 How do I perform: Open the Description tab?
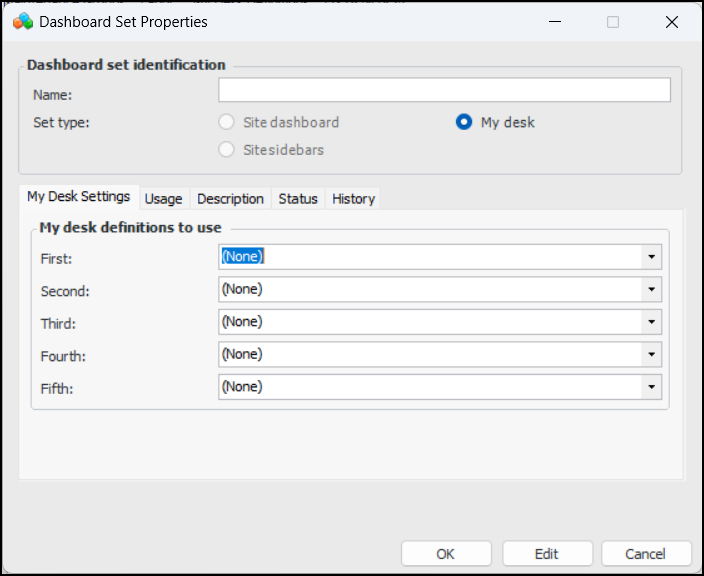[230, 199]
